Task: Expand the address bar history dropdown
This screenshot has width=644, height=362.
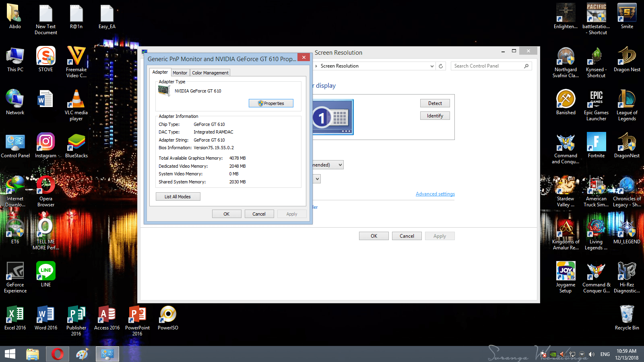Action: click(x=432, y=66)
